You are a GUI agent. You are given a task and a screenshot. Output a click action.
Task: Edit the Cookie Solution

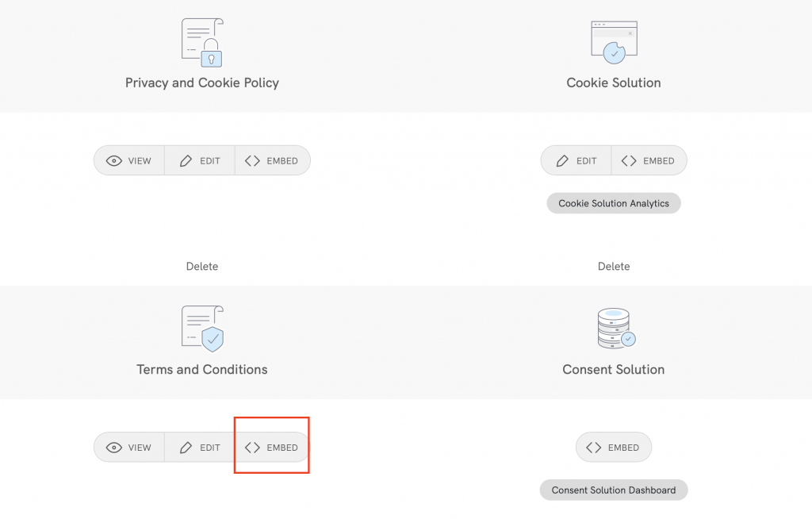pyautogui.click(x=576, y=160)
